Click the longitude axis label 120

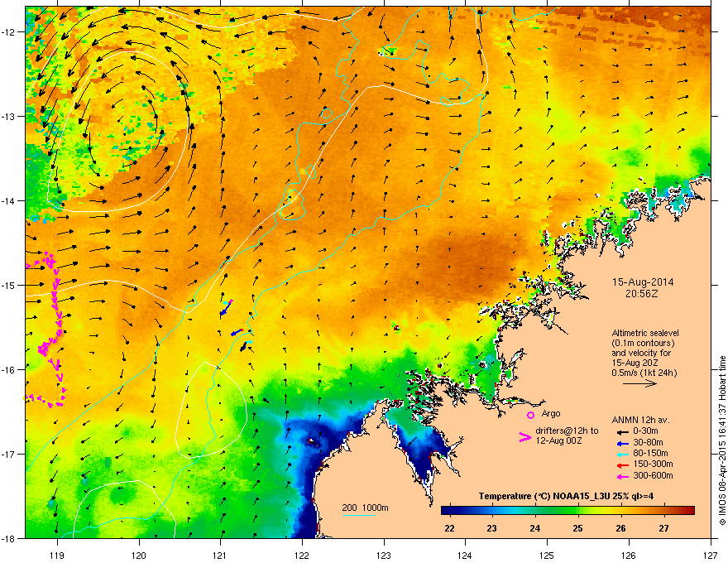139,555
